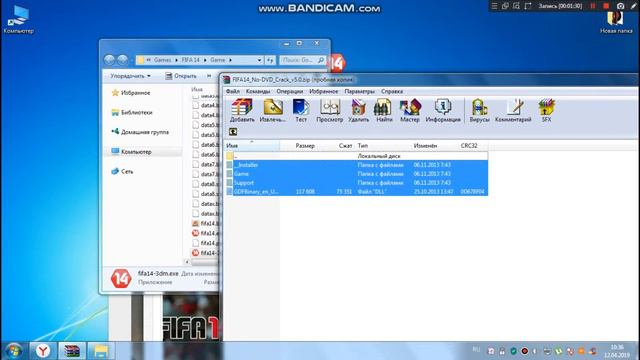The image size is (640, 360).
Task: Click the Удалить (Delete) toolbar icon
Action: point(358,110)
